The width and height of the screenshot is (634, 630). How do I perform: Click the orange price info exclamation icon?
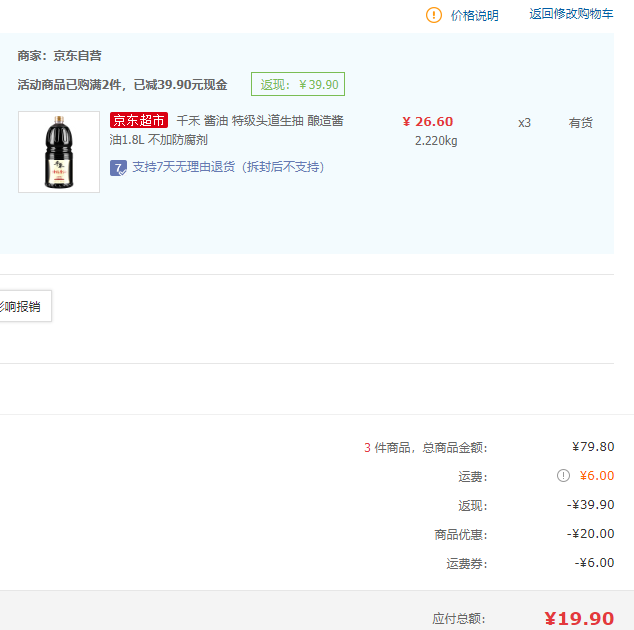pyautogui.click(x=434, y=15)
